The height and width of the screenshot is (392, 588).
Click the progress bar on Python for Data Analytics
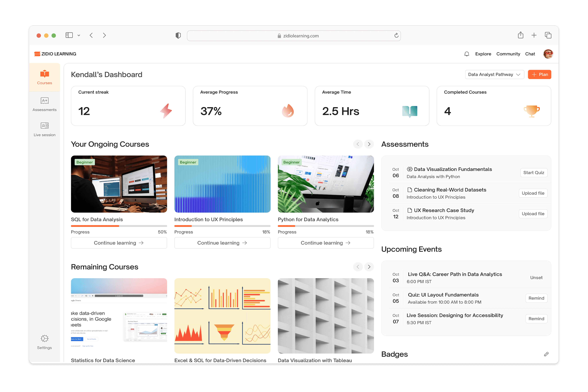(x=326, y=226)
